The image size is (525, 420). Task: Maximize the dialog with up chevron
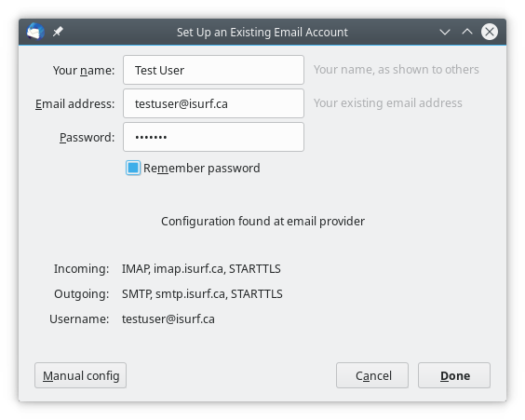click(467, 32)
